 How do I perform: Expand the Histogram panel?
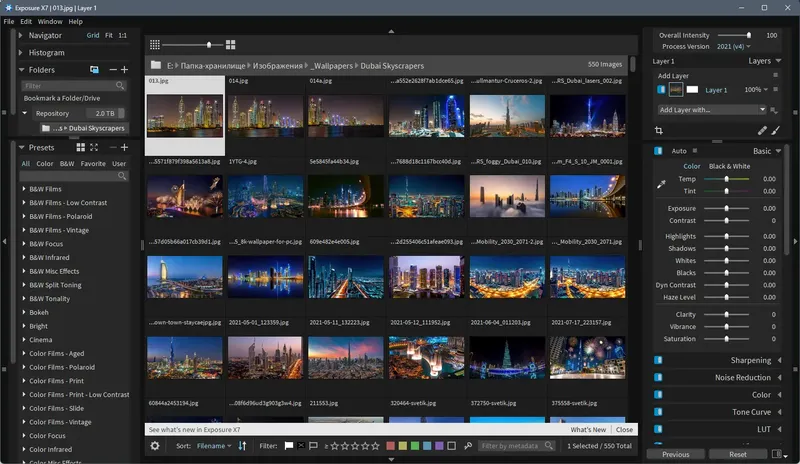[46, 52]
